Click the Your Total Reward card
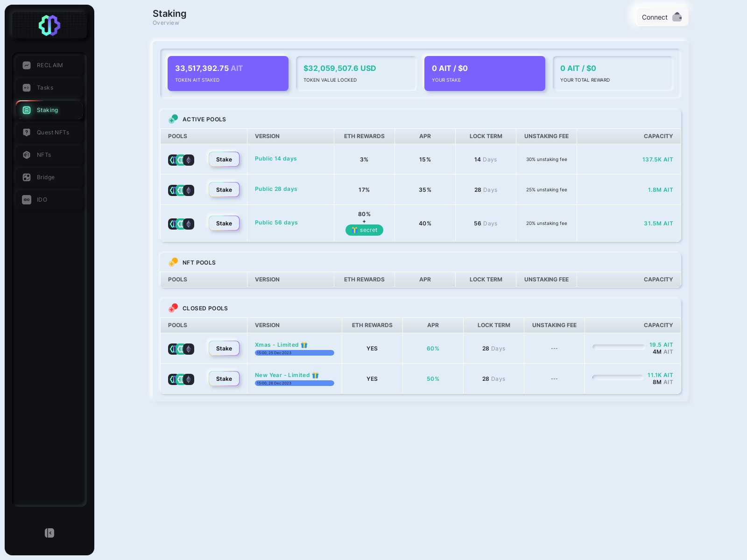Viewport: 747px width, 560px height. pyautogui.click(x=613, y=73)
